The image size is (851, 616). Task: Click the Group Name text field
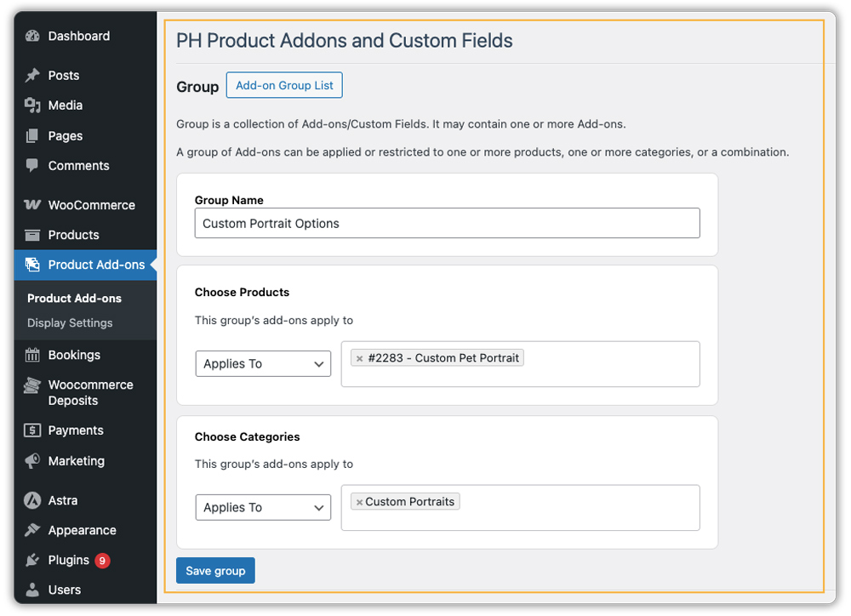click(x=447, y=223)
